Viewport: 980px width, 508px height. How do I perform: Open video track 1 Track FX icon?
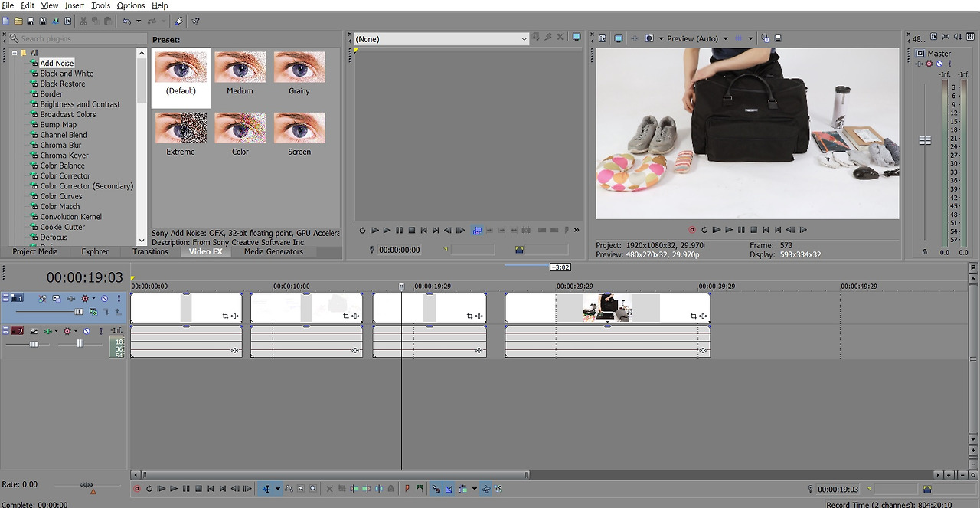[71, 299]
